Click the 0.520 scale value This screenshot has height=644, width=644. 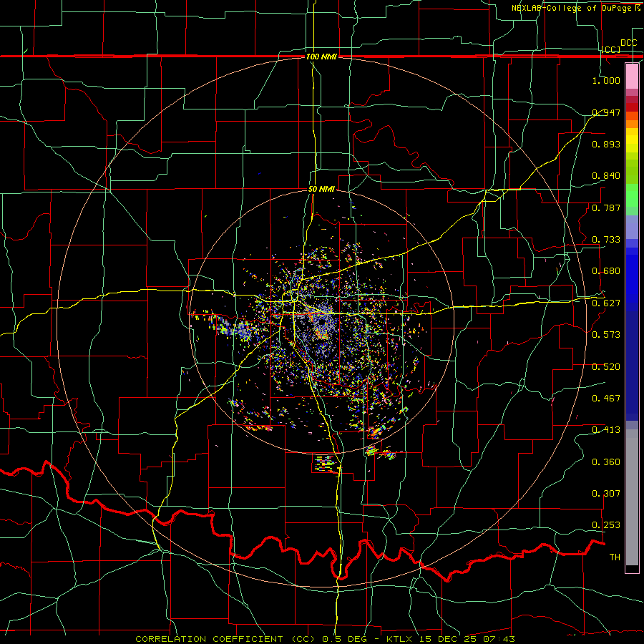click(606, 367)
